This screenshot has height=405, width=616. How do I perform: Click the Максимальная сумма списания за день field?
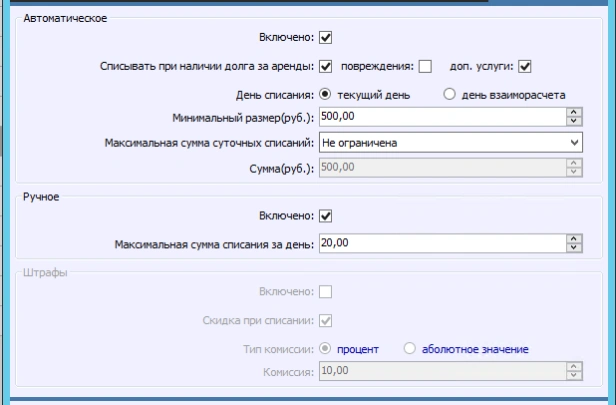(x=440, y=243)
